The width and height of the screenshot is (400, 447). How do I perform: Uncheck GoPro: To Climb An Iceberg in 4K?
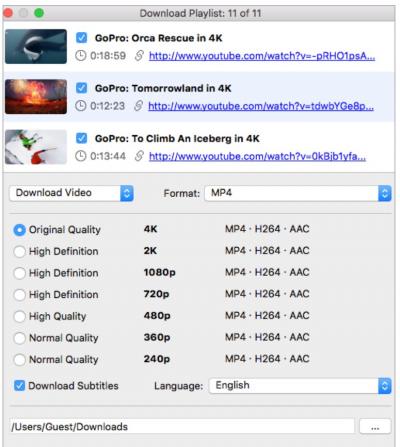click(81, 138)
